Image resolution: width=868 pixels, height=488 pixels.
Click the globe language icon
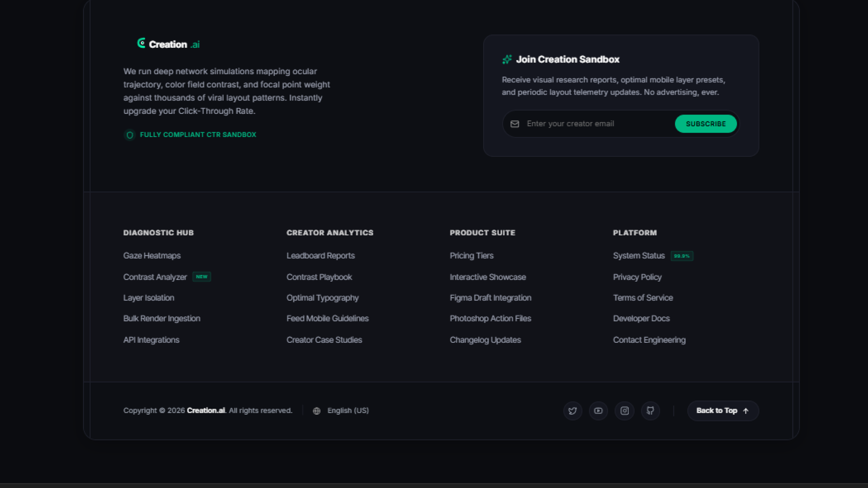click(x=316, y=411)
